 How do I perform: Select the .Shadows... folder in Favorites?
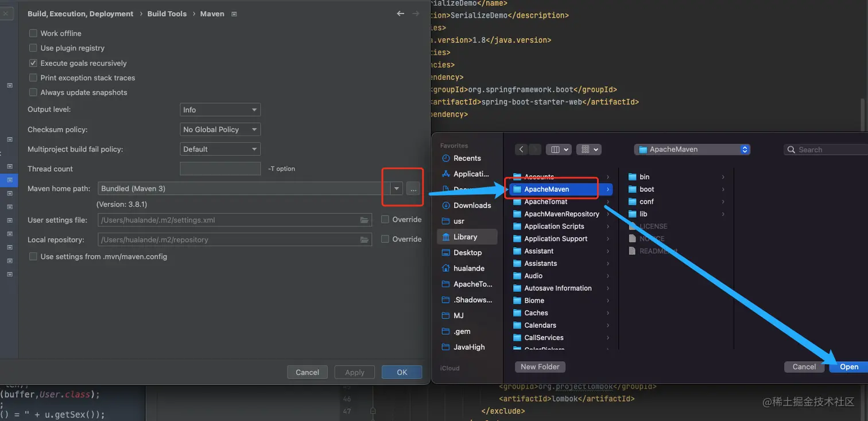(467, 300)
